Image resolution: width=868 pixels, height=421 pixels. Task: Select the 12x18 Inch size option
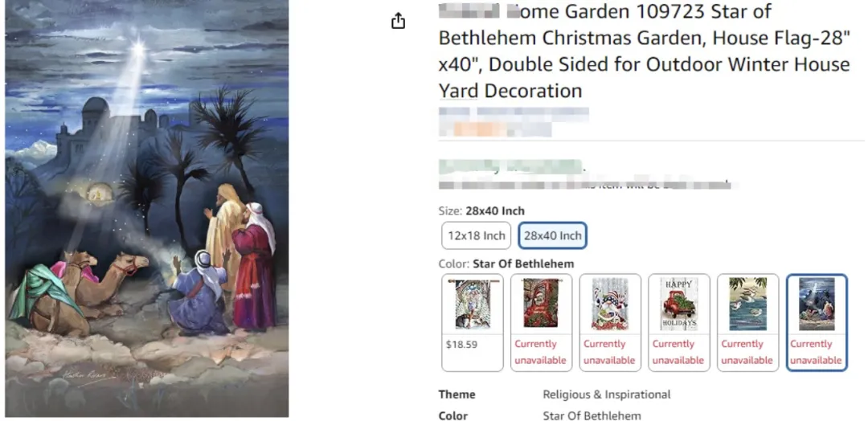coord(476,235)
